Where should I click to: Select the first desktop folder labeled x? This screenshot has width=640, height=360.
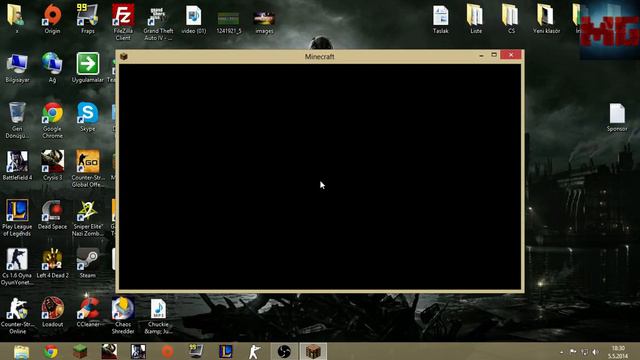click(x=16, y=19)
